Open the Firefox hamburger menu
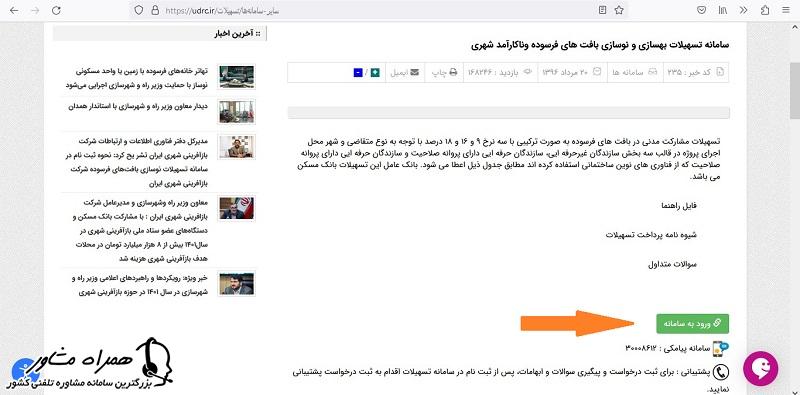Image resolution: width=800 pixels, height=395 pixels. pyautogui.click(x=786, y=10)
